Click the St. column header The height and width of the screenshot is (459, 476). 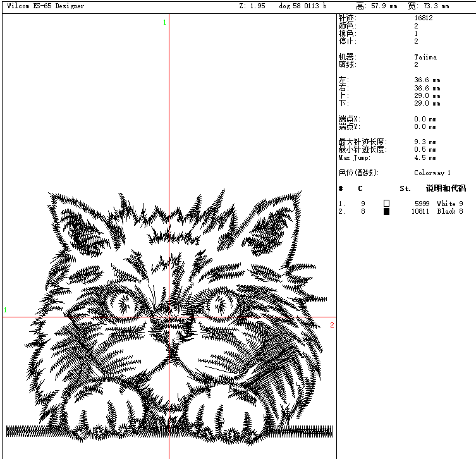405,188
